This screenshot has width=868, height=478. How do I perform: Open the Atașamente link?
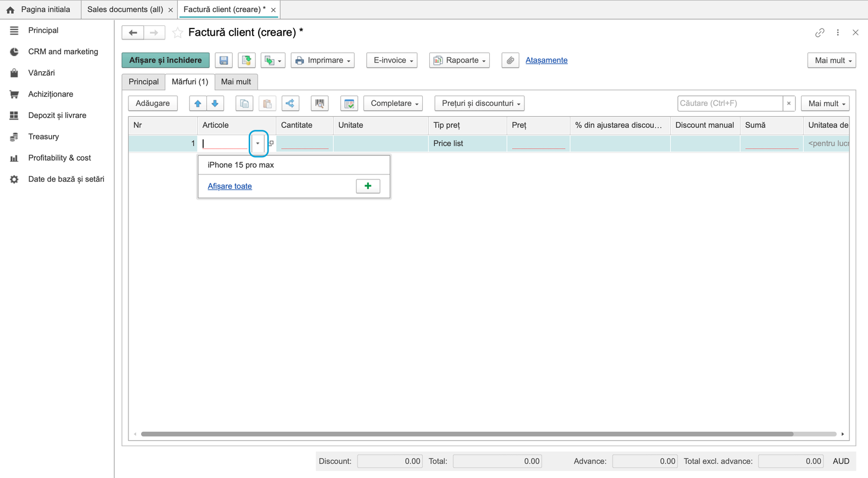[546, 60]
